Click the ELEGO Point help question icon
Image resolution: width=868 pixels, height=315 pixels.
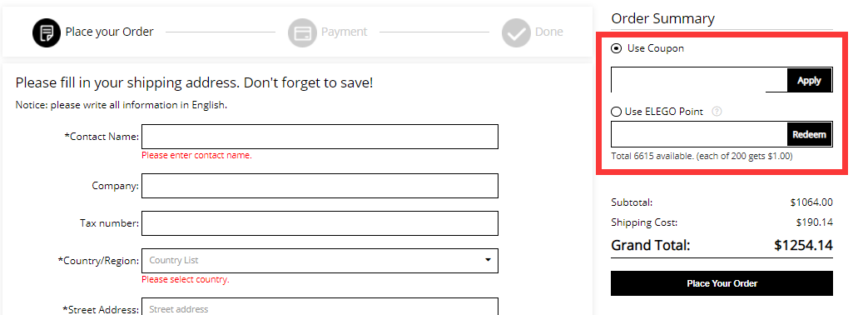[717, 112]
